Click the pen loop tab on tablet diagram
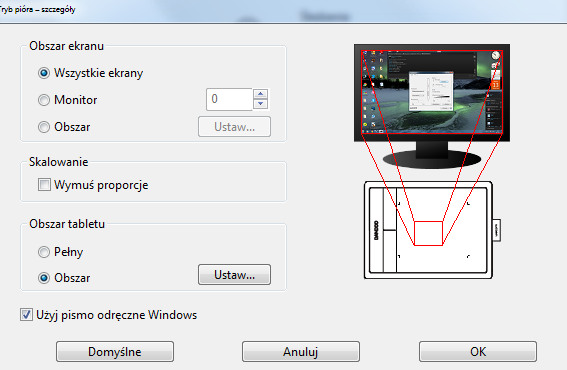Image resolution: width=567 pixels, height=370 pixels. [x=496, y=230]
